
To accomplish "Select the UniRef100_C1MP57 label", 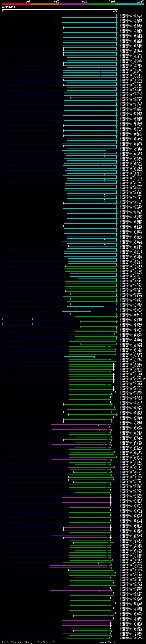I will pyautogui.click(x=131, y=301).
